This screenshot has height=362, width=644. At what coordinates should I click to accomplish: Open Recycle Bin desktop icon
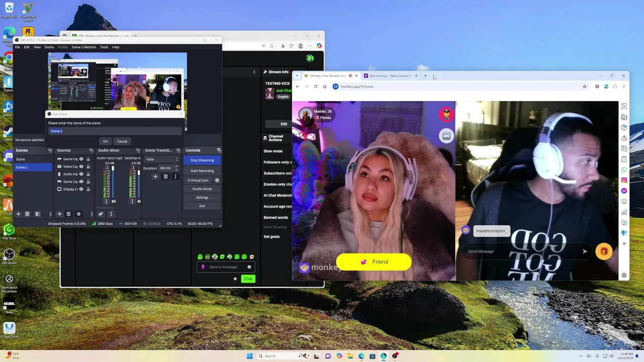click(x=9, y=10)
